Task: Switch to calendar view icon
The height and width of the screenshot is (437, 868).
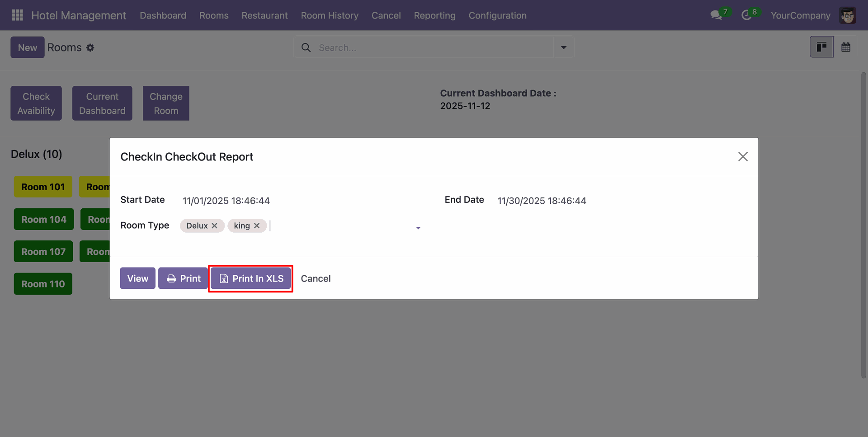Action: pyautogui.click(x=846, y=47)
